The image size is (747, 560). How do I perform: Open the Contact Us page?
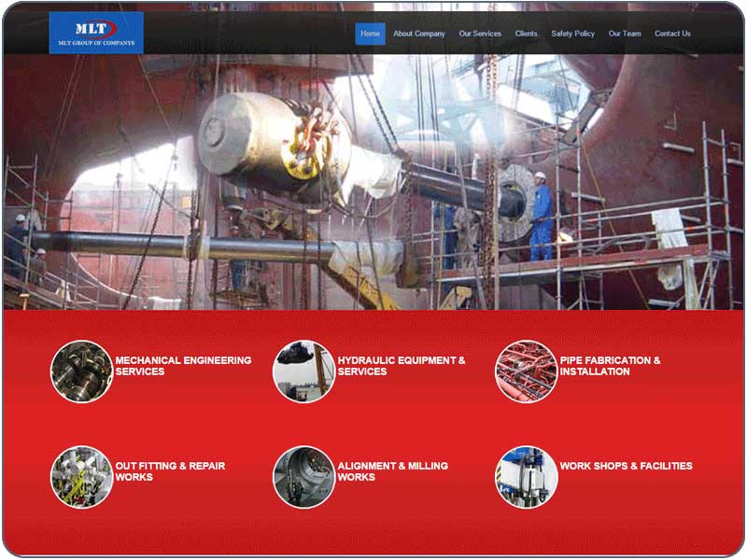(672, 34)
